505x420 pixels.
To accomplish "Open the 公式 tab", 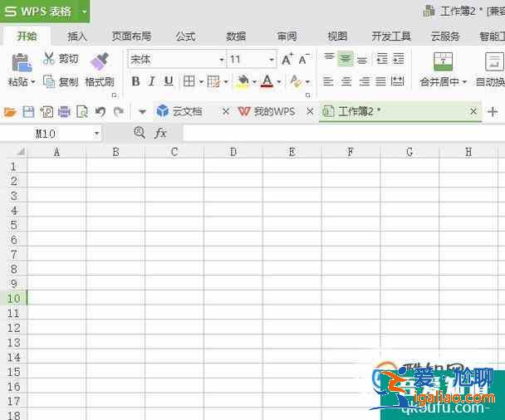I will (185, 36).
